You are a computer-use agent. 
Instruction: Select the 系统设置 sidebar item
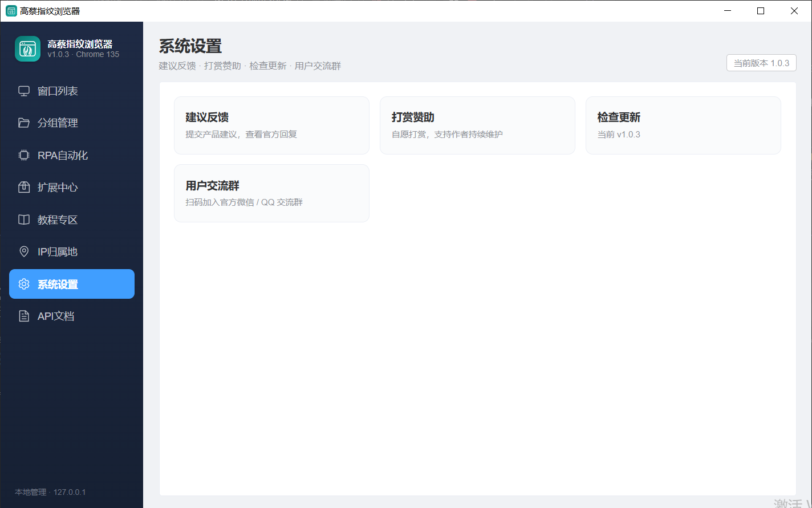pos(72,284)
